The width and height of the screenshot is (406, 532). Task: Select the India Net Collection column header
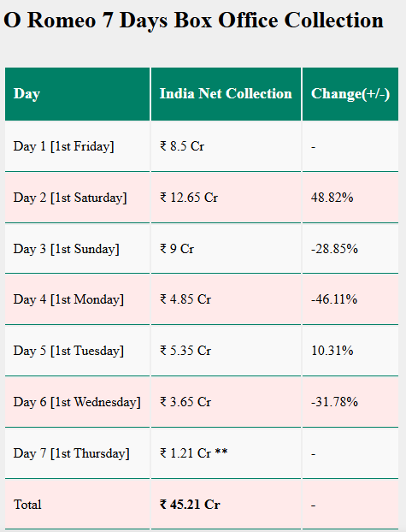click(226, 94)
